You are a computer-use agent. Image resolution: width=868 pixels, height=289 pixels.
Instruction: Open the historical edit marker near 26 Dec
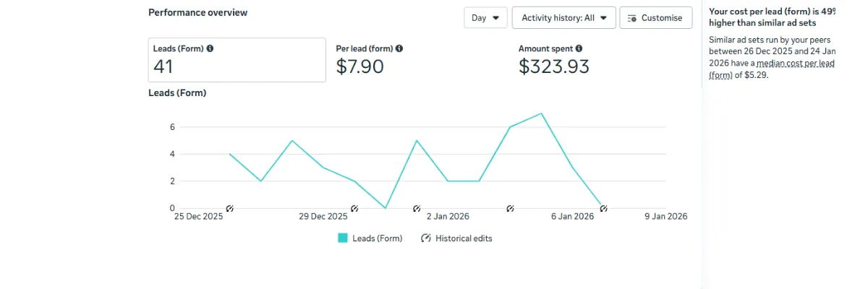(x=229, y=208)
